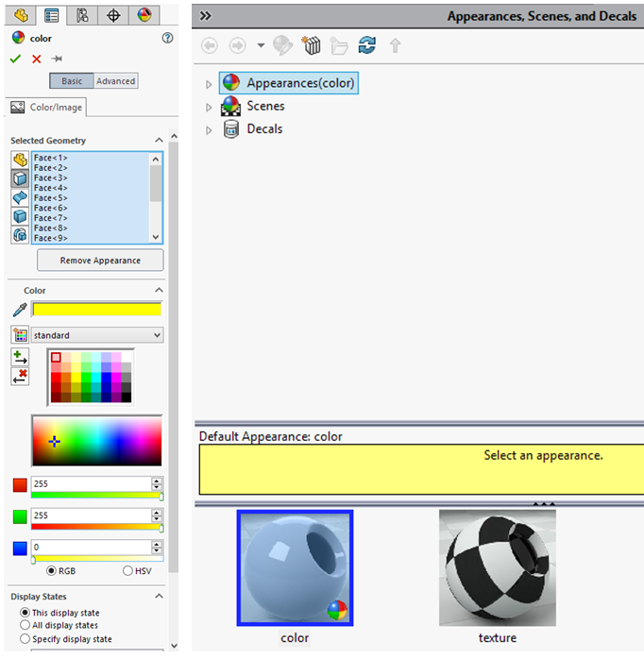Open the standard swatch dropdown

click(x=96, y=335)
